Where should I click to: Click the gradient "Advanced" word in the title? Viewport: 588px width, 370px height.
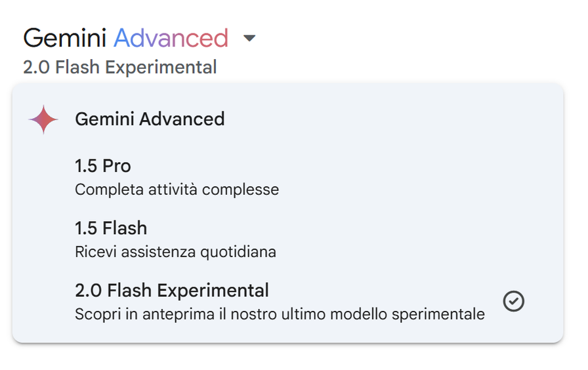(171, 39)
